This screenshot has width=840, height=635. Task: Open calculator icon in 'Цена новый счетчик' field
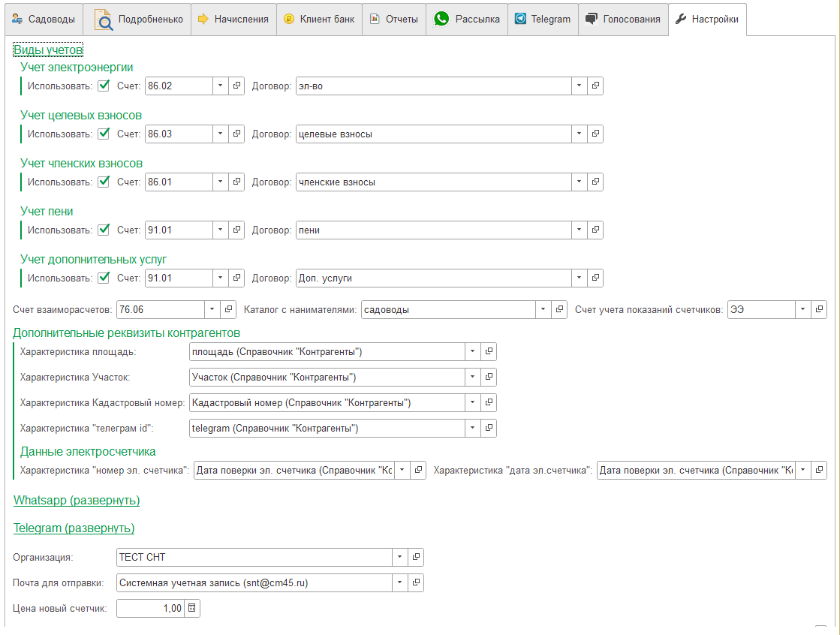(x=192, y=609)
